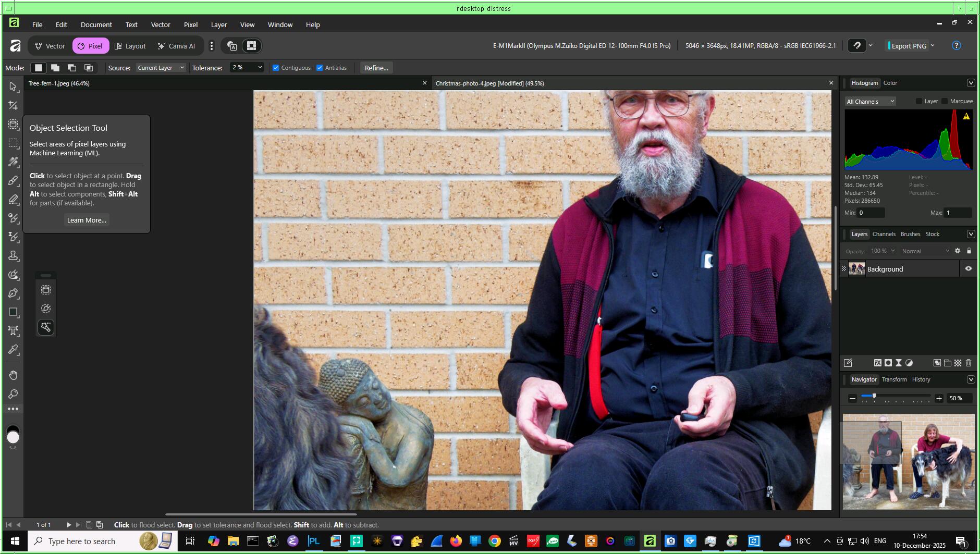Screen dimensions: 980x554
Task: Uncheck the Contiguous checkbox
Action: coord(276,68)
